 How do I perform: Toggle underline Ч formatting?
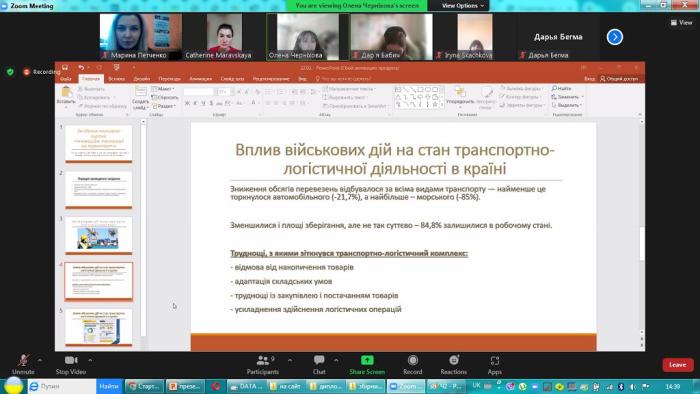(203, 103)
